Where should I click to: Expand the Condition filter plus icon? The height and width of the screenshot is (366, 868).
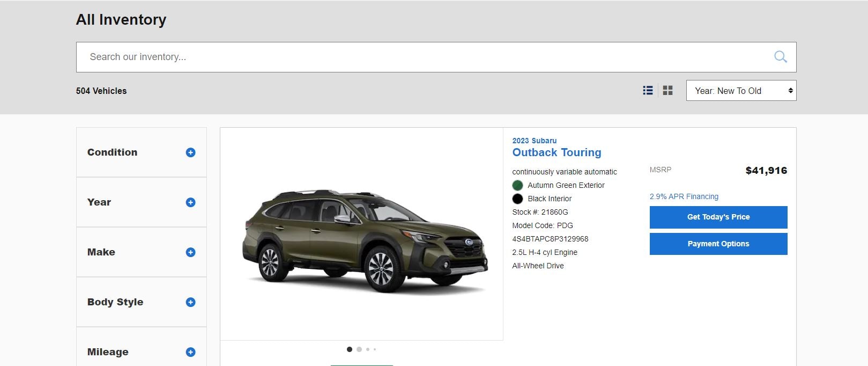pos(190,152)
